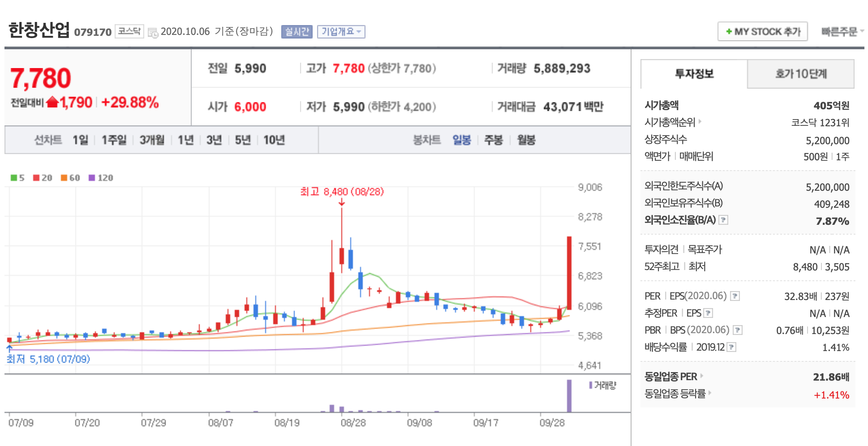
Task: Click the 외국인소진율(B/A) label
Action: [x=680, y=220]
